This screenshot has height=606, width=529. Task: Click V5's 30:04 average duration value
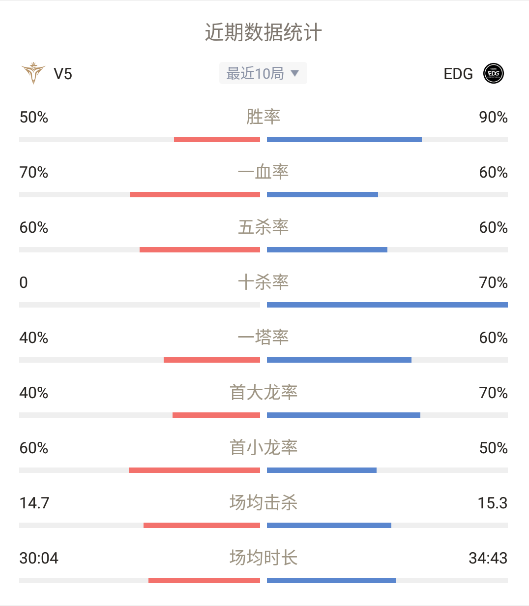pyautogui.click(x=39, y=558)
